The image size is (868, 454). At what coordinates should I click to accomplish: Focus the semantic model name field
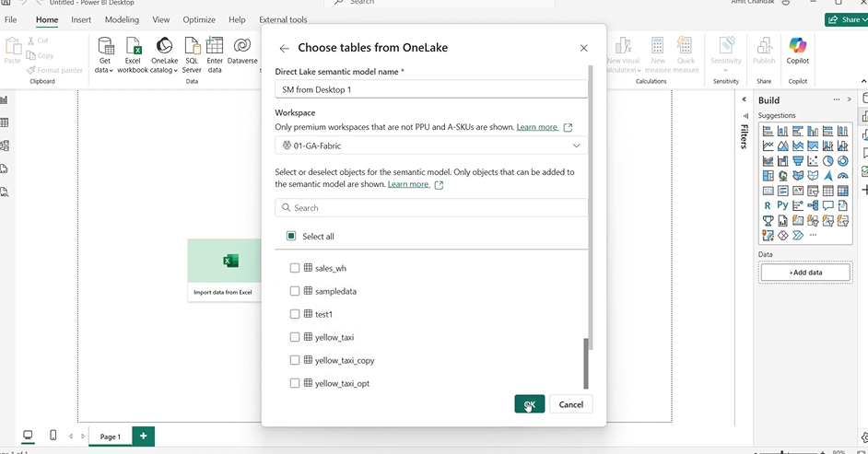pyautogui.click(x=431, y=89)
